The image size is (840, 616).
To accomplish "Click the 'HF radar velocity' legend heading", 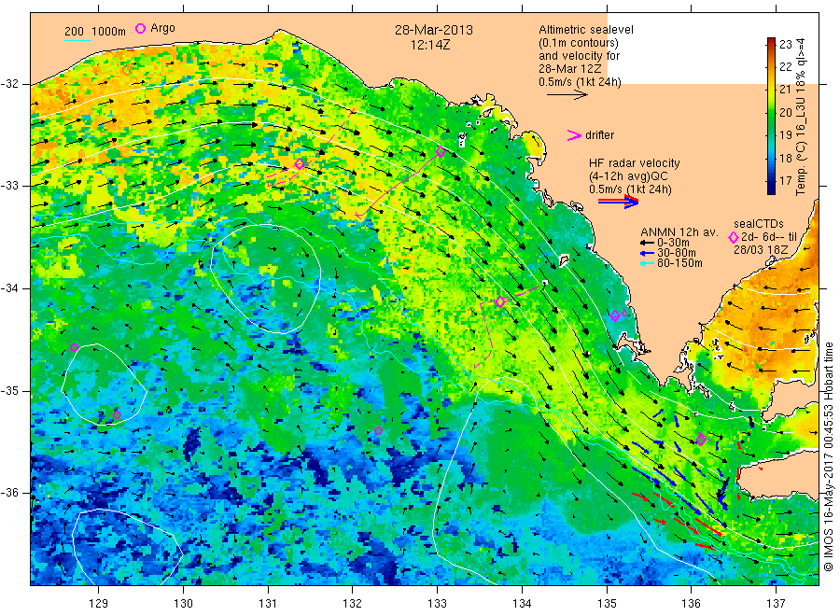I will (x=635, y=163).
